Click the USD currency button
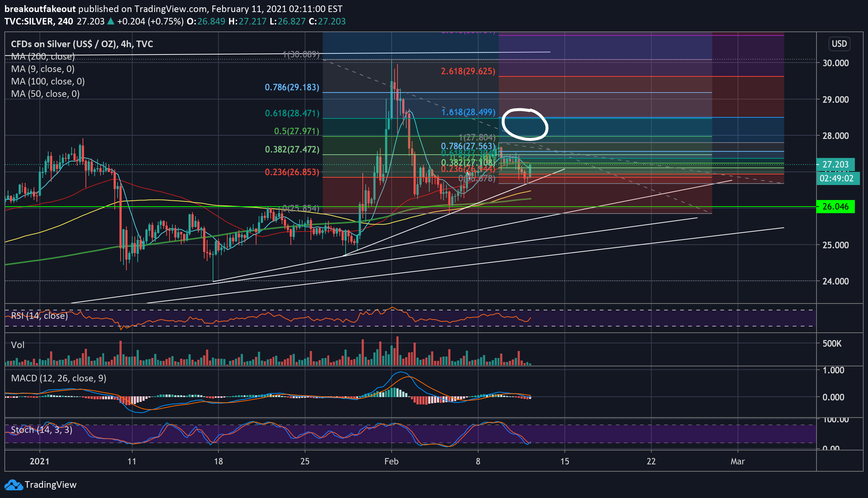Viewport: 868px width, 498px height. (x=839, y=44)
